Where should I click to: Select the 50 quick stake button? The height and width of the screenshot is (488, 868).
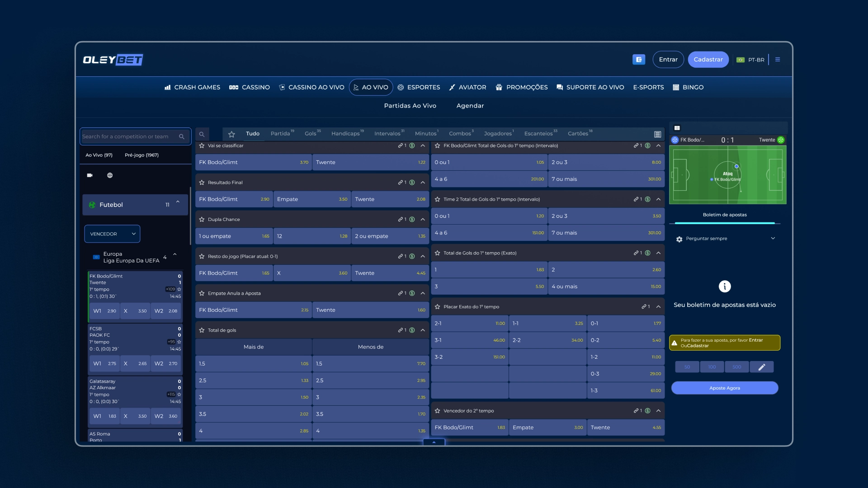pos(687,367)
